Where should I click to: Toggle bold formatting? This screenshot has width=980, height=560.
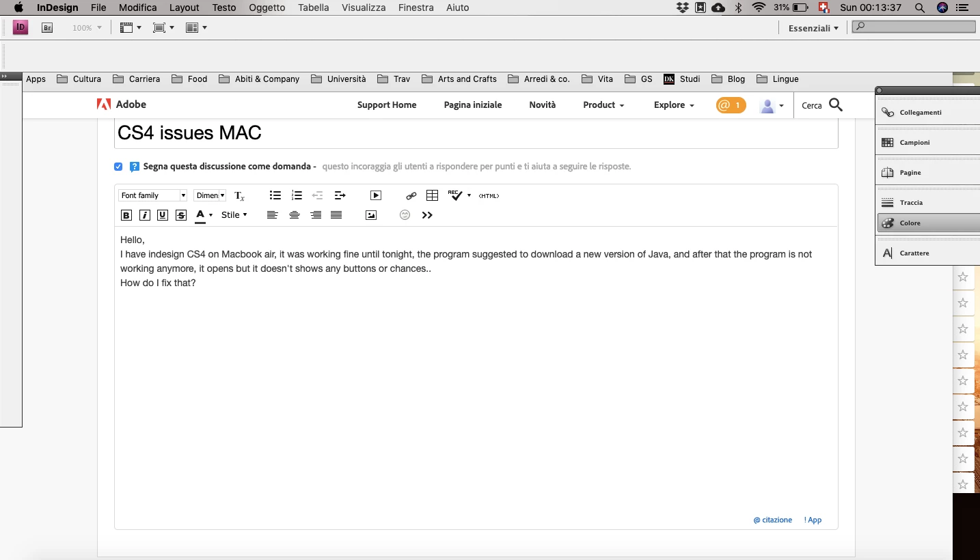[126, 215]
